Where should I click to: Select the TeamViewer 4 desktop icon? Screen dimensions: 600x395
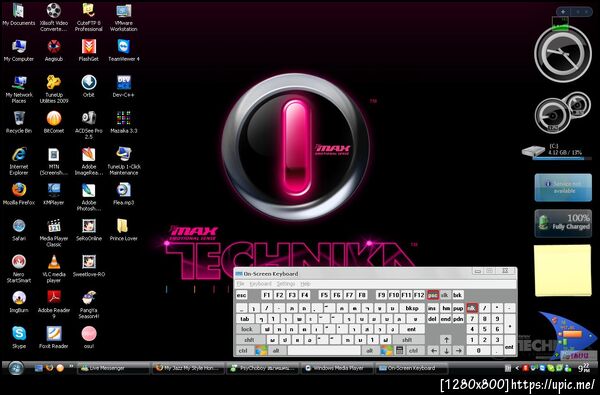(x=124, y=51)
